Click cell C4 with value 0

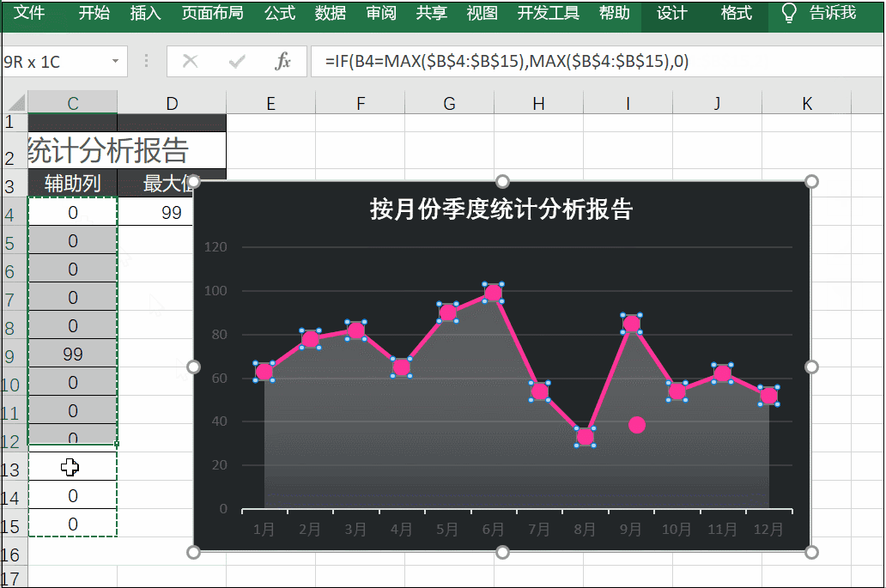click(73, 212)
